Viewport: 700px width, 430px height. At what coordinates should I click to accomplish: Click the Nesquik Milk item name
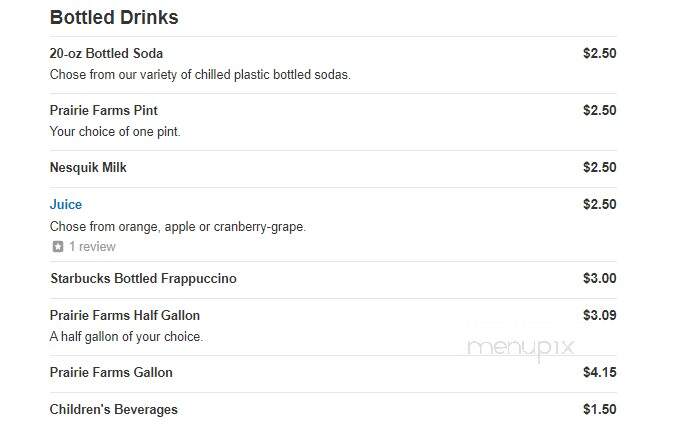[88, 167]
